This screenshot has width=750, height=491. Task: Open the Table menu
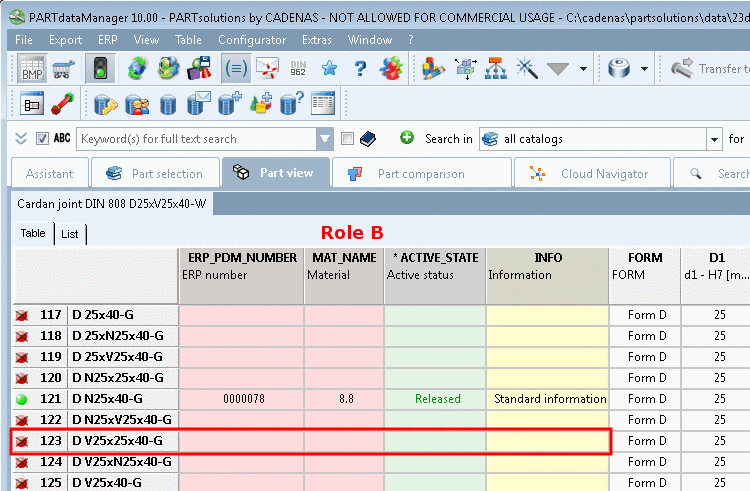tap(188, 40)
